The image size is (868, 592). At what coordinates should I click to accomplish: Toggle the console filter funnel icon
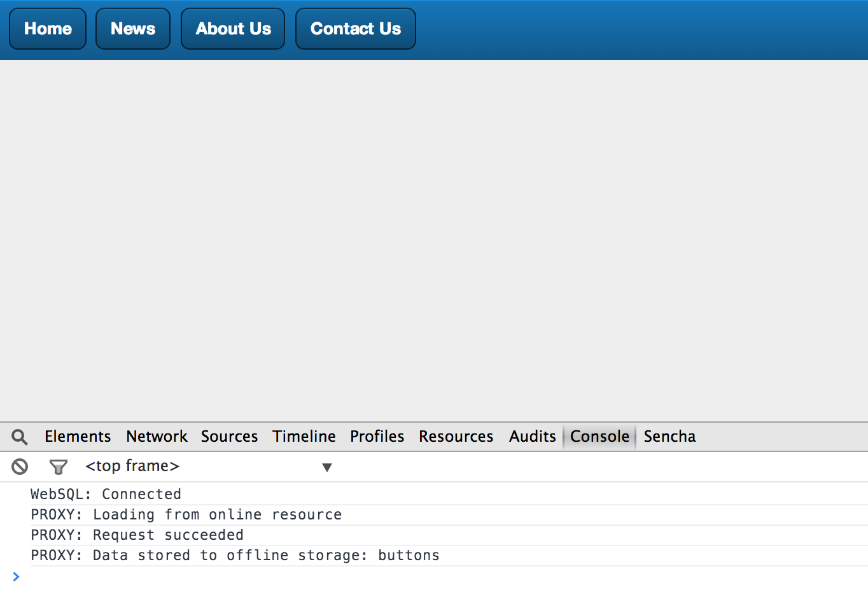[x=59, y=467]
